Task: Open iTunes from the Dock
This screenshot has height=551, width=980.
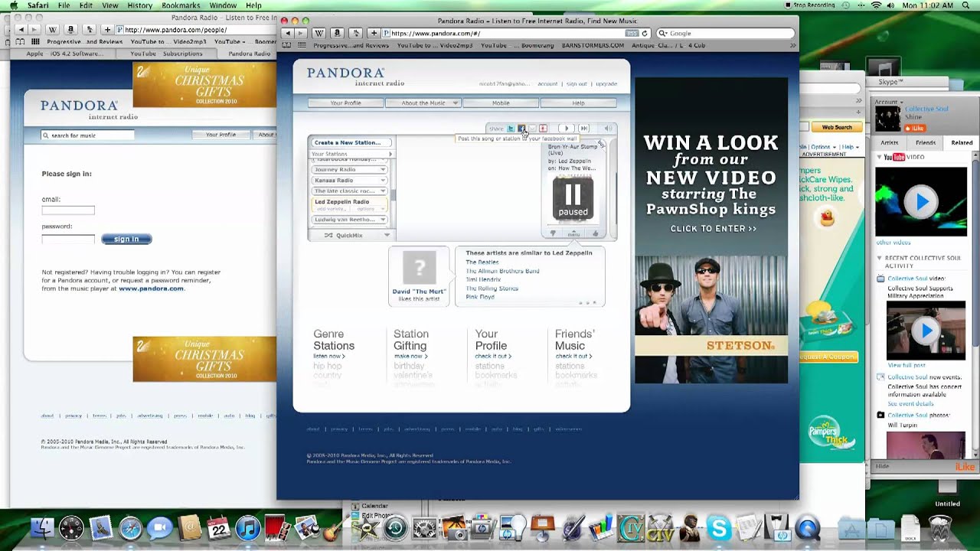Action: [x=248, y=528]
